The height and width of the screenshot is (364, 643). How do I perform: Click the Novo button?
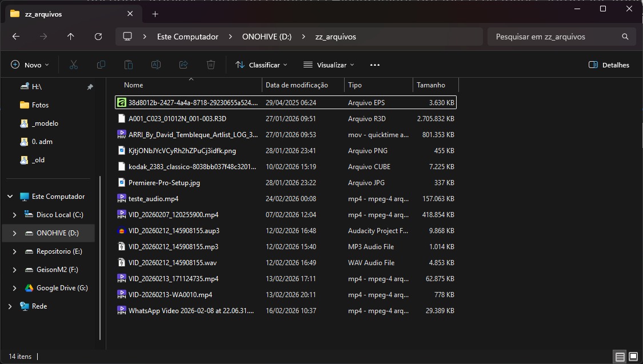[30, 65]
